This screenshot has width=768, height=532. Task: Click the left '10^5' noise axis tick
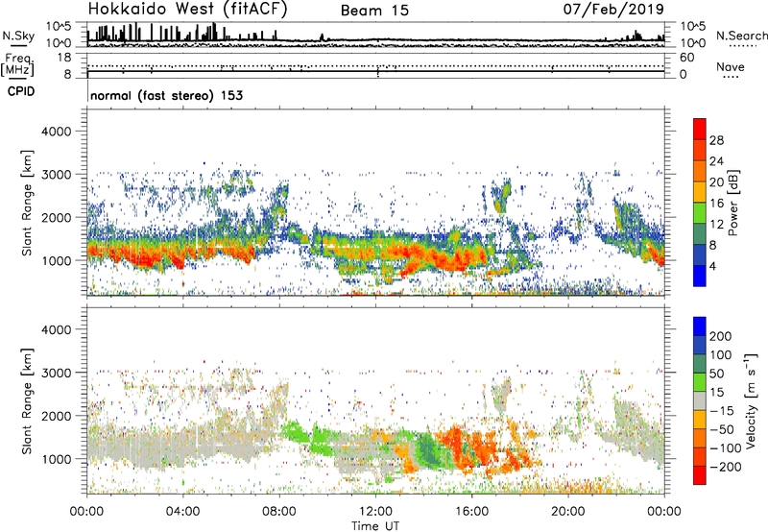pyautogui.click(x=59, y=27)
